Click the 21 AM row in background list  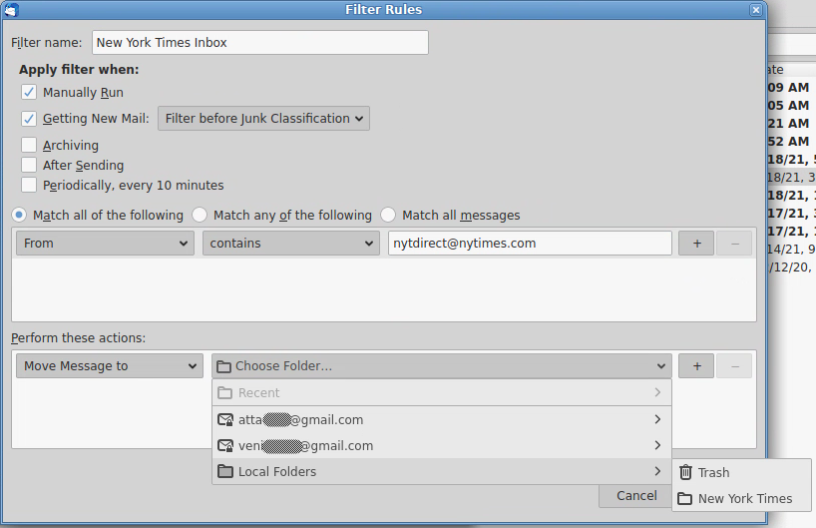(x=792, y=123)
